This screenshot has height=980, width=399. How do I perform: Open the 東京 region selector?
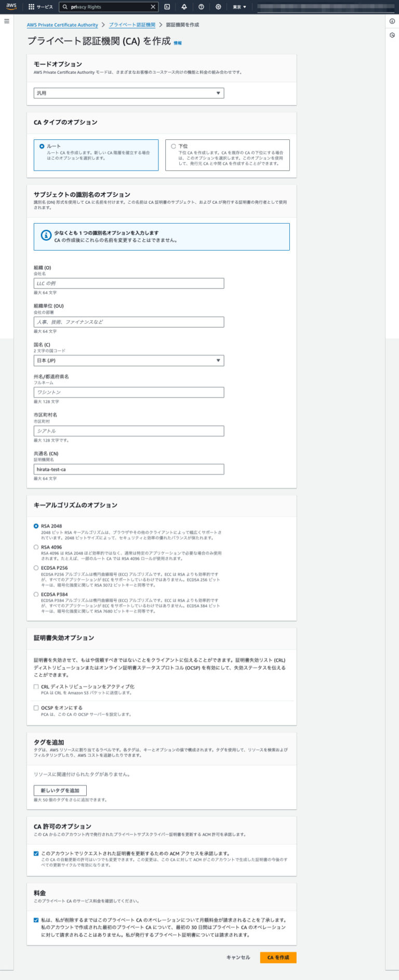[x=239, y=7]
